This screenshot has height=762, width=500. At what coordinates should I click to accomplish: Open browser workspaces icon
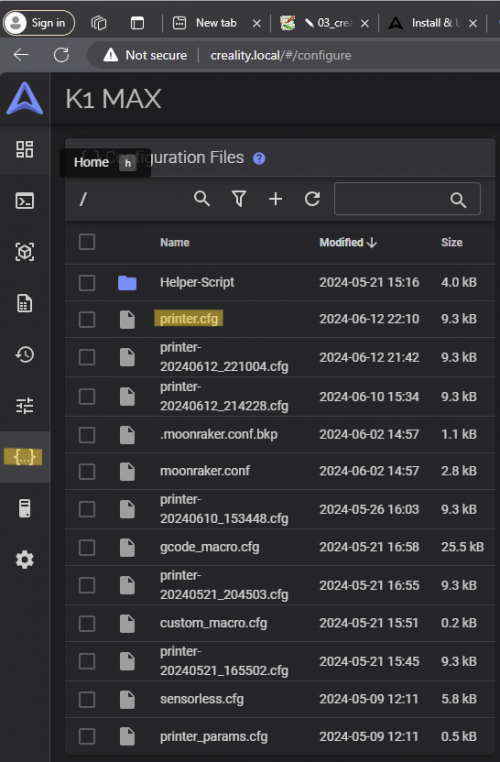[99, 23]
